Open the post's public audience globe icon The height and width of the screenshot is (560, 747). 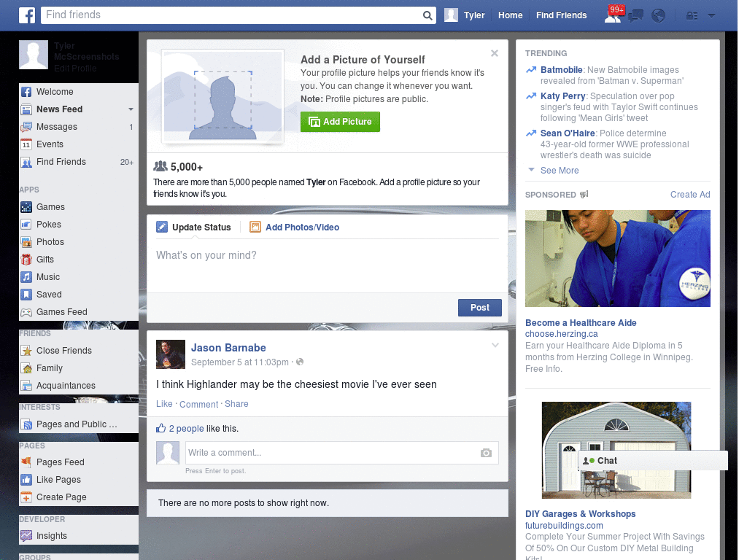300,362
